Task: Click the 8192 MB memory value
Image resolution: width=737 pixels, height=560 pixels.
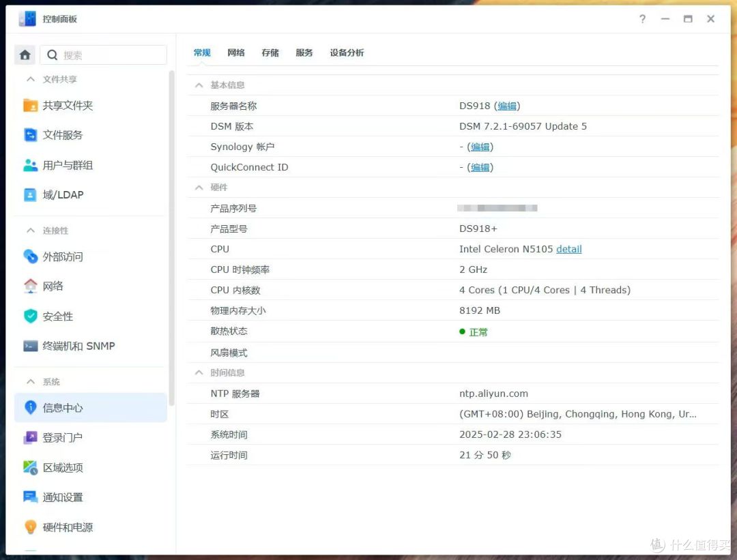Action: click(480, 310)
